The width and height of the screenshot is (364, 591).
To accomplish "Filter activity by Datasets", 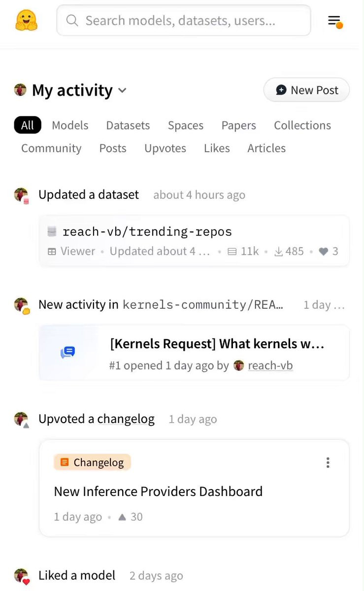I will 128,125.
